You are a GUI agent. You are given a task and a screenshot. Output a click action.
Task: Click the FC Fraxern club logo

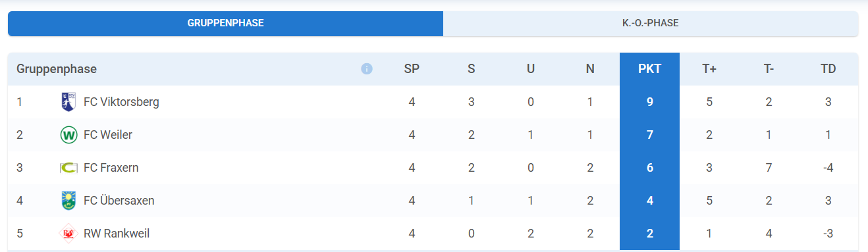click(68, 168)
